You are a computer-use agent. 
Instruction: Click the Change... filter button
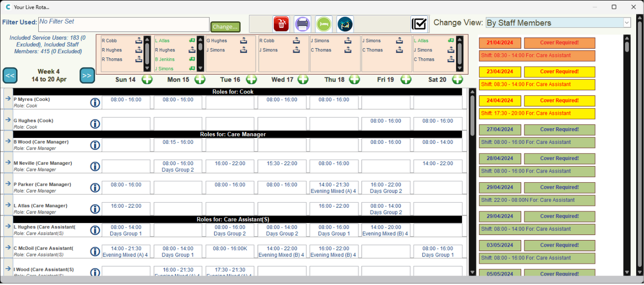(225, 27)
